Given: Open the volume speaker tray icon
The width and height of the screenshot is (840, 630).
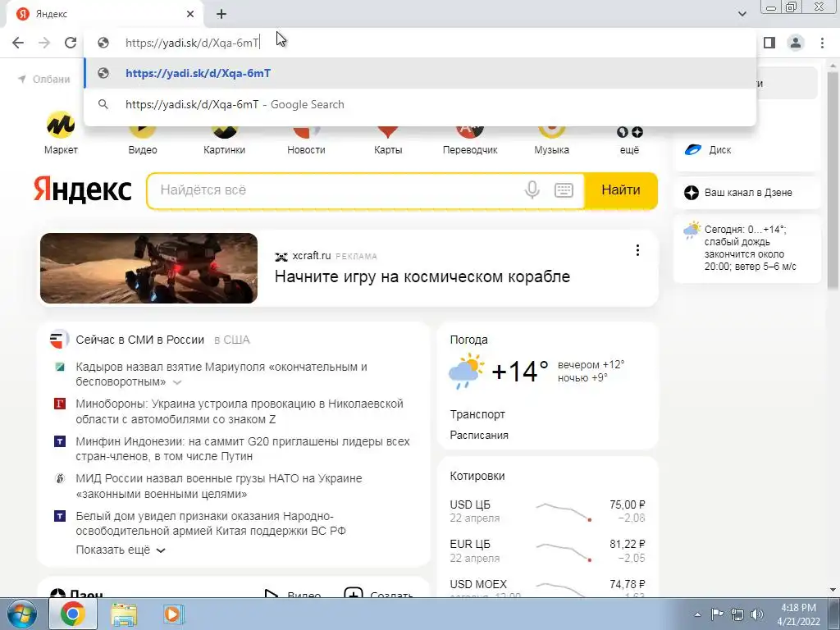Looking at the screenshot, I should click(x=757, y=614).
